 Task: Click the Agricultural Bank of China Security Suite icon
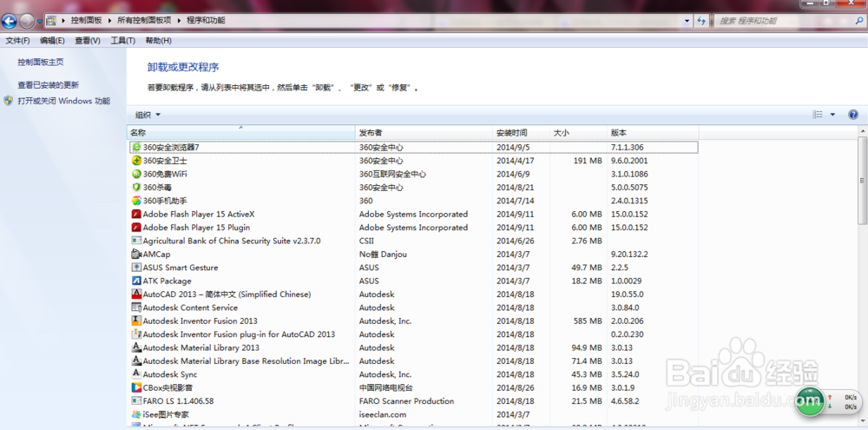coord(136,241)
